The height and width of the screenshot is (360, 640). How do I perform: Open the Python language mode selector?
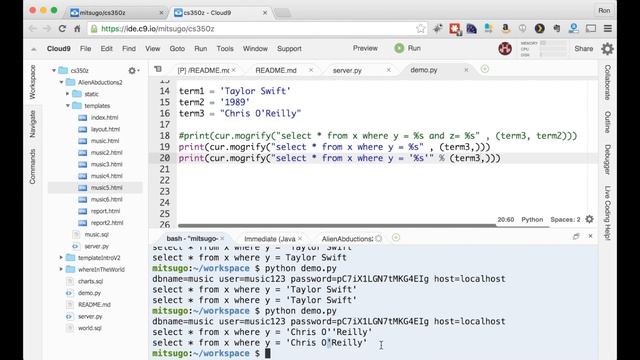[x=532, y=220]
